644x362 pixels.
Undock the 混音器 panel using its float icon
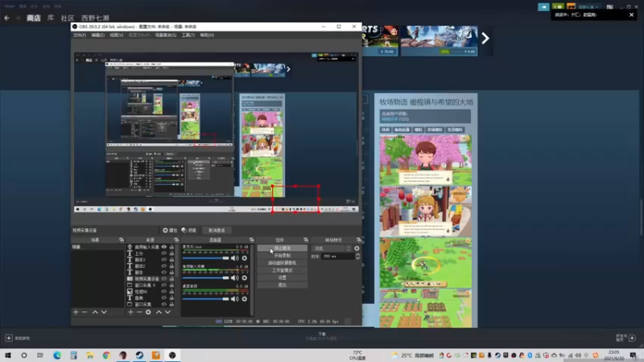(251, 240)
